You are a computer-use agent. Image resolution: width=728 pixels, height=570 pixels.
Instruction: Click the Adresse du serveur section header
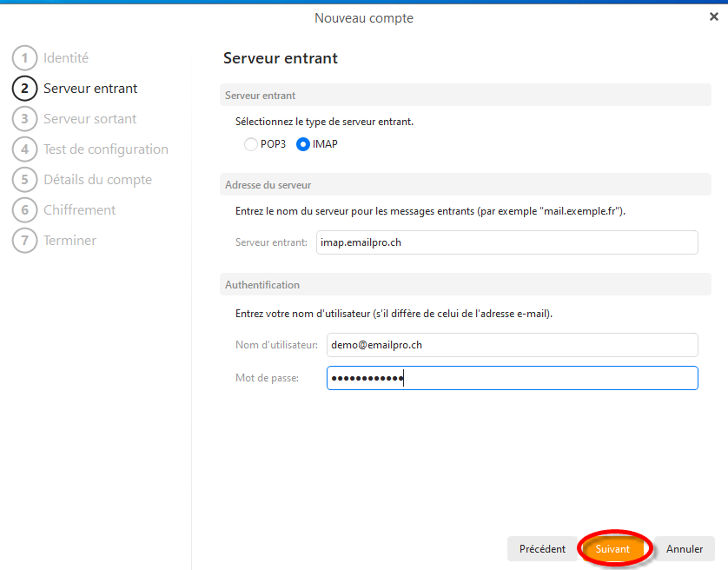tap(466, 185)
